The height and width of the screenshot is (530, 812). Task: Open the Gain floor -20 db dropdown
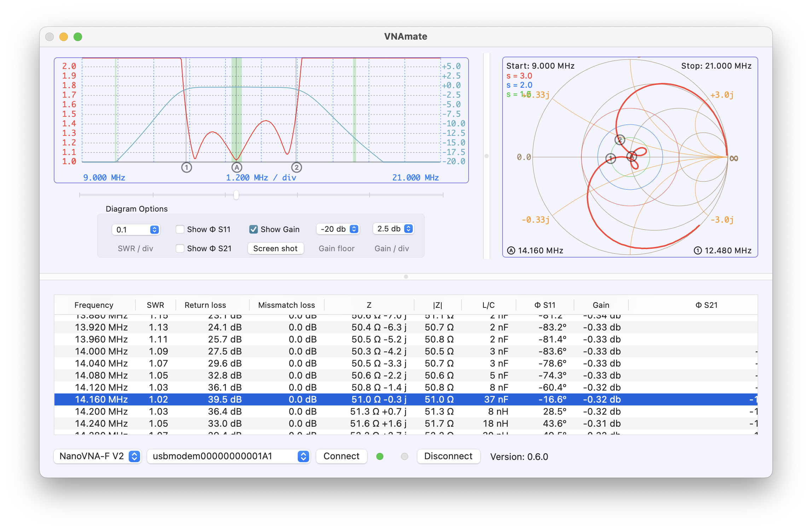(338, 229)
